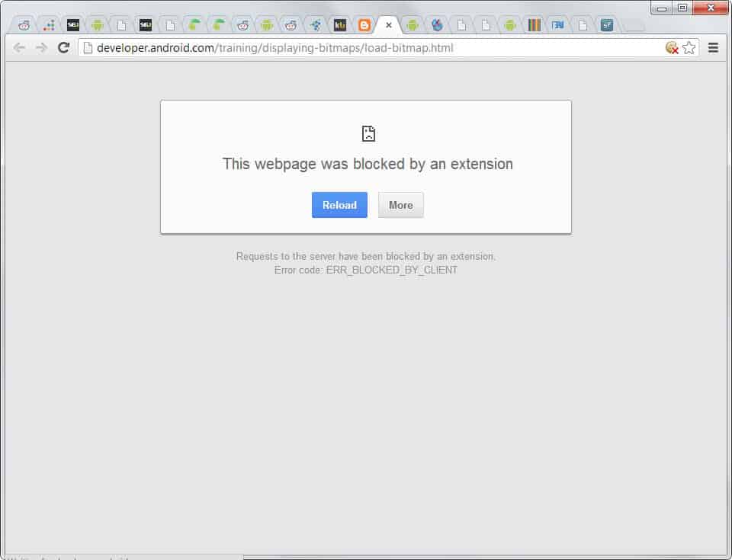The width and height of the screenshot is (732, 560).
Task: Bookmark this page with the star icon
Action: point(689,48)
